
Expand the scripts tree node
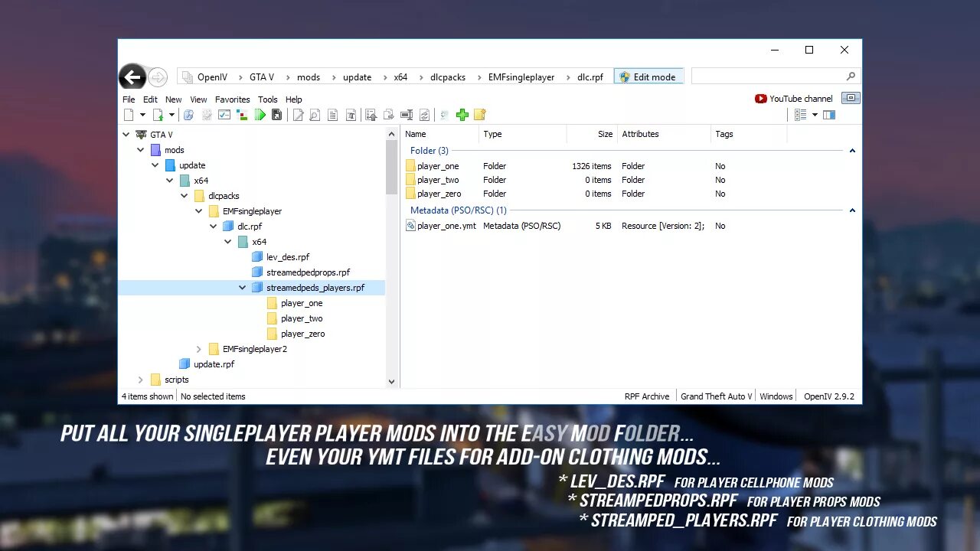click(x=141, y=380)
